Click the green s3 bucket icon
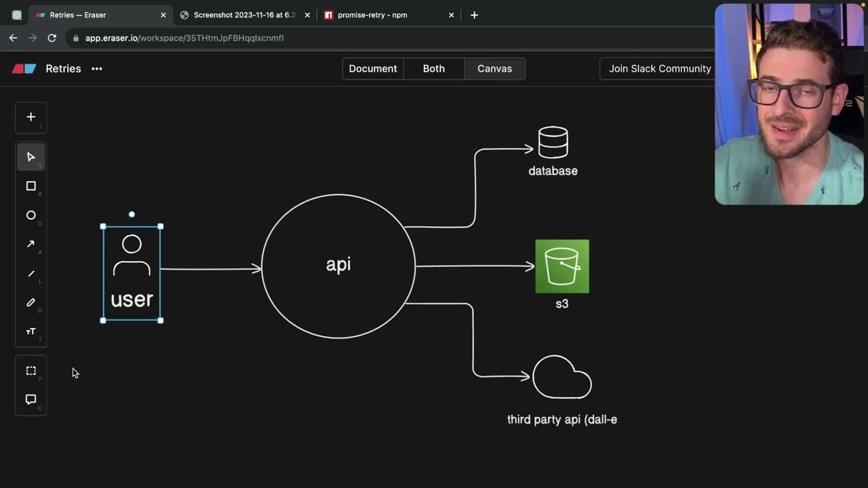 (x=562, y=266)
